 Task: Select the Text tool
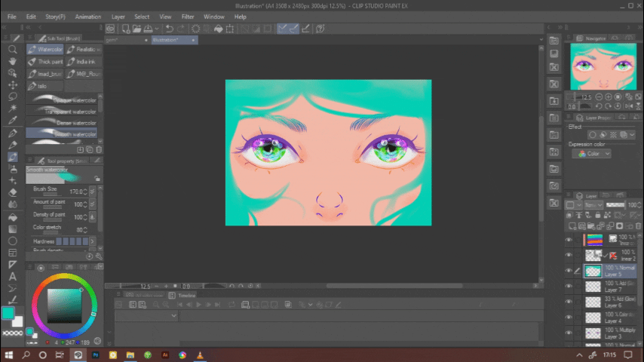coord(13,276)
